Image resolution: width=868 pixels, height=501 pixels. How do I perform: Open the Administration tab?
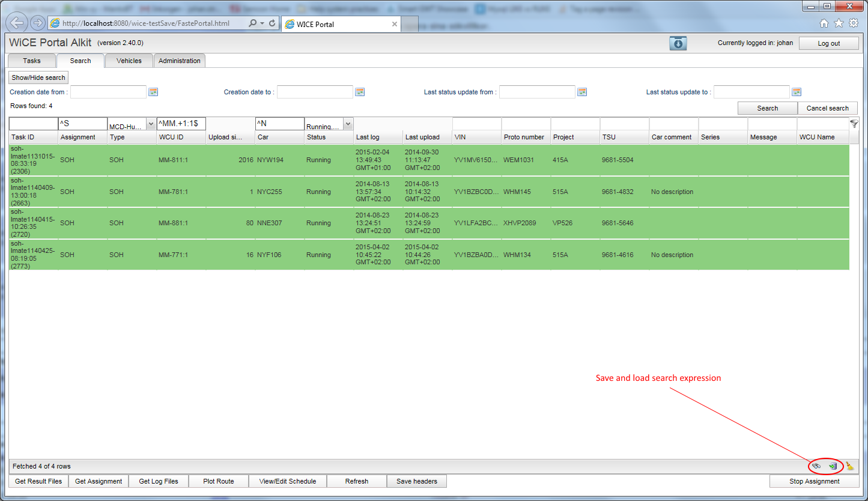coord(180,61)
